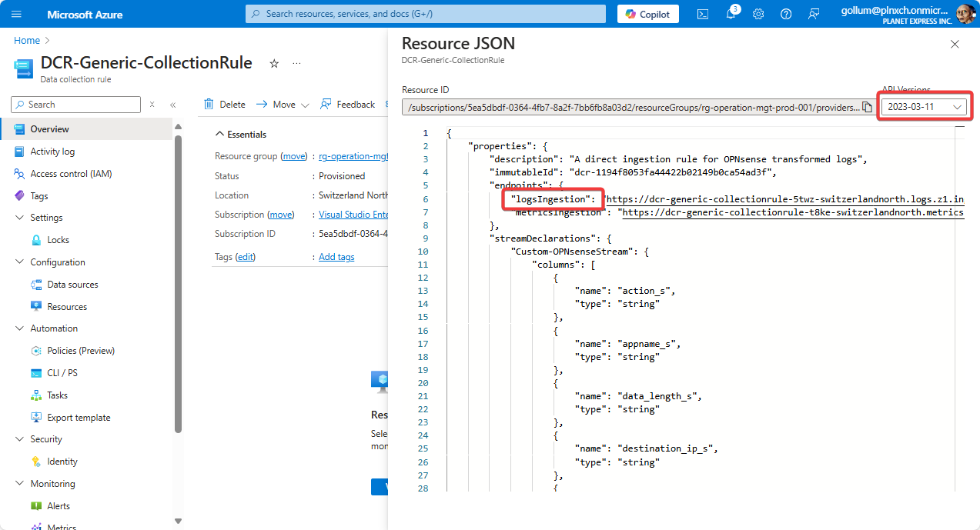Viewport: 980px width, 530px height.
Task: Open more options via the ellipsis icon
Action: pos(296,64)
